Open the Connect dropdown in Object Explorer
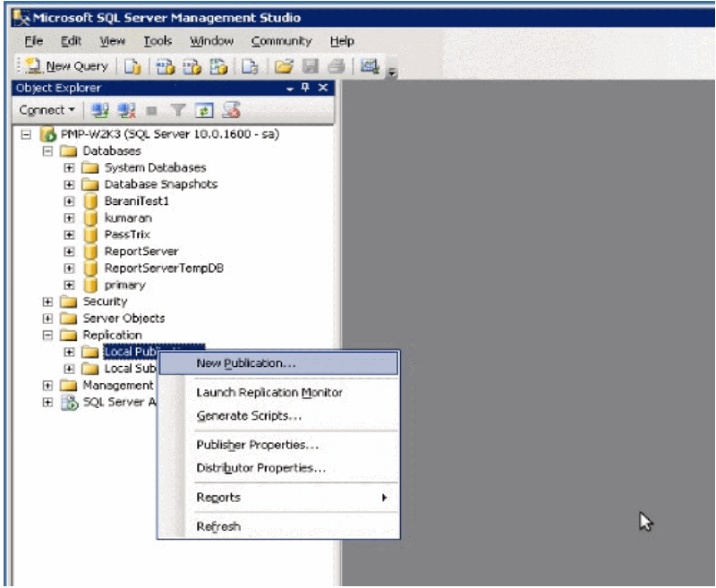This screenshot has height=588, width=716. pyautogui.click(x=47, y=110)
